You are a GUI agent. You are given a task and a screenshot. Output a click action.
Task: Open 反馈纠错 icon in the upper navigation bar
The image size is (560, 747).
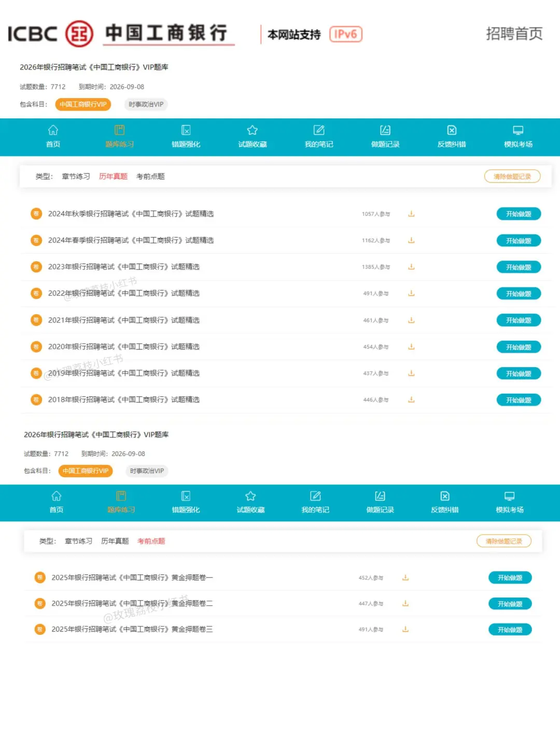click(452, 130)
